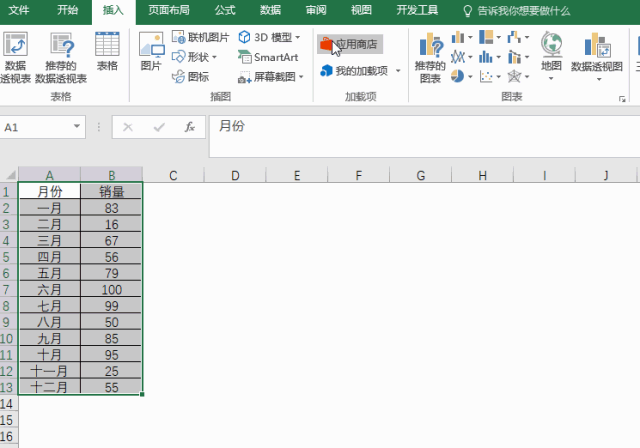Open the shapes gallery (形状)

pyautogui.click(x=194, y=57)
